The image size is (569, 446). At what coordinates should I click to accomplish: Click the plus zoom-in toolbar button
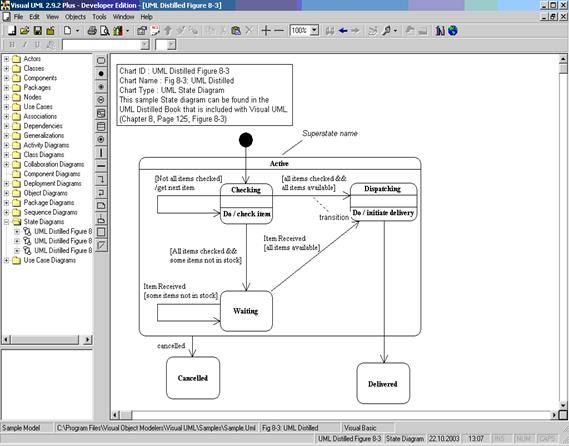[266, 31]
